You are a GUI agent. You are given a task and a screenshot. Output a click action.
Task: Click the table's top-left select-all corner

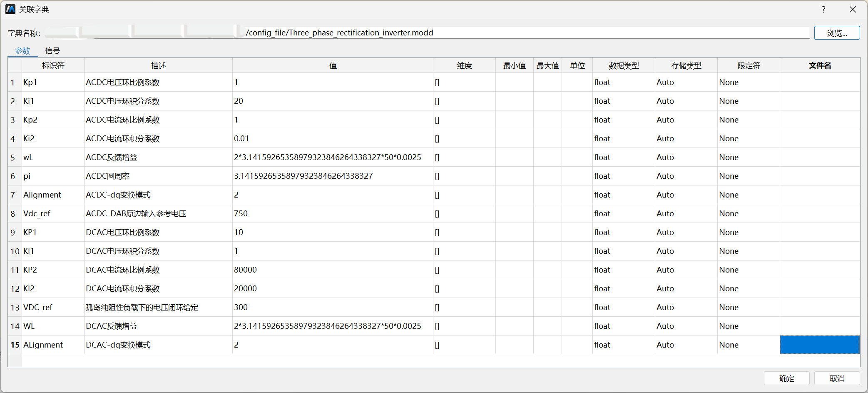(x=15, y=65)
